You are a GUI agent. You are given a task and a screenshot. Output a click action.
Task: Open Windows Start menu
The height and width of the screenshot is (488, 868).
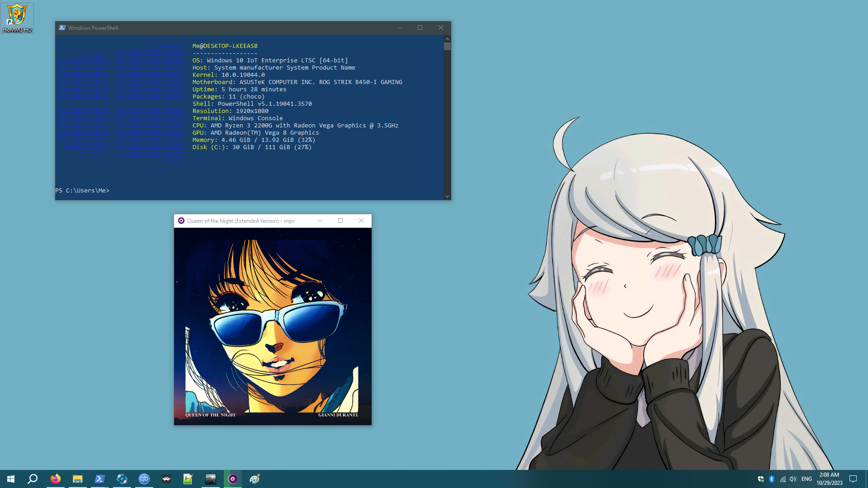[x=11, y=479]
